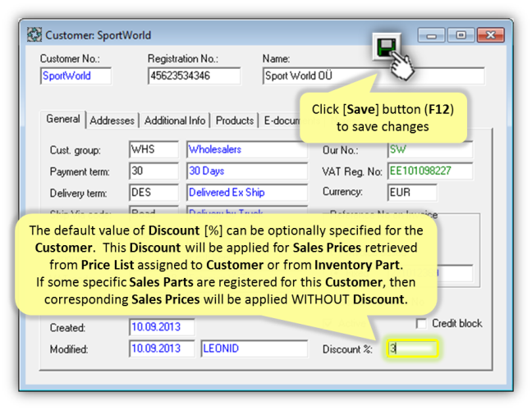The height and width of the screenshot is (410, 532).
Task: Click the Customer No. field SportWorld
Action: click(76, 76)
